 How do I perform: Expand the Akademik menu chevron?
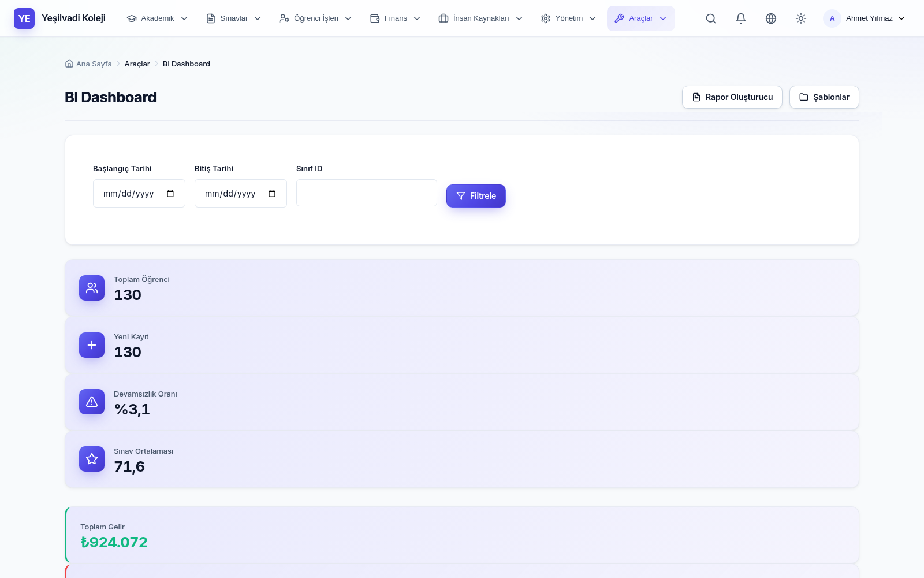(x=184, y=18)
